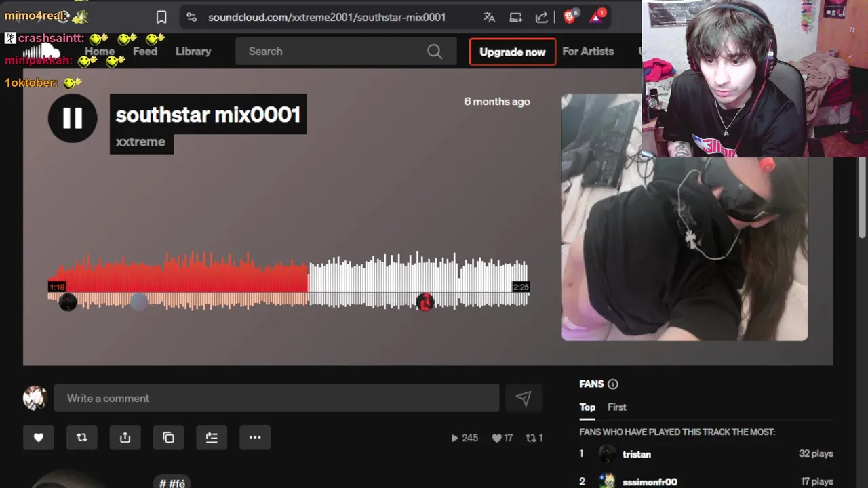The width and height of the screenshot is (868, 488).
Task: Click the bookmark icon in address bar
Action: tap(161, 17)
